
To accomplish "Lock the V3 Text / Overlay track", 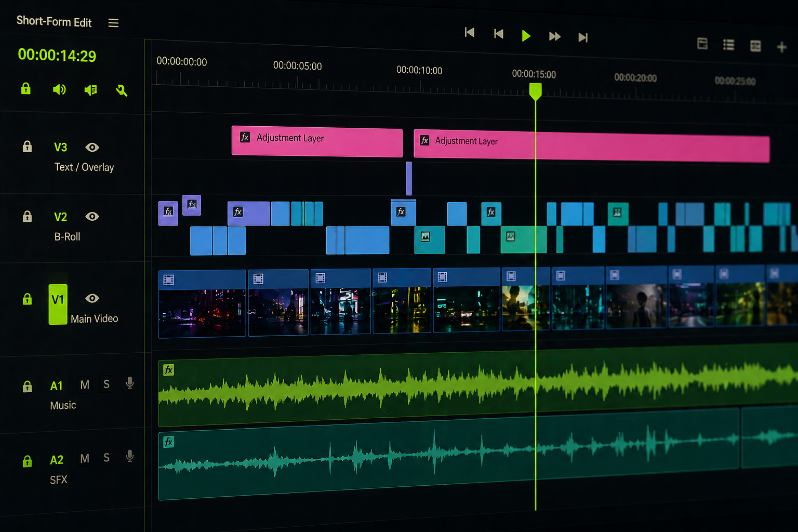I will 27,147.
